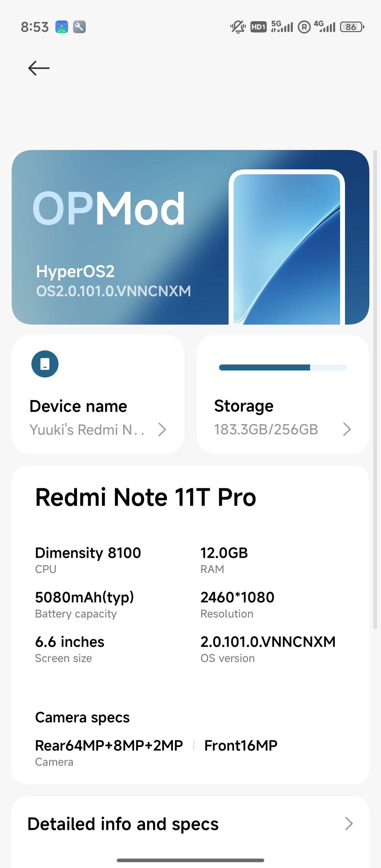This screenshot has width=381, height=868.
Task: Tap the blue android notification icon
Action: click(x=62, y=27)
